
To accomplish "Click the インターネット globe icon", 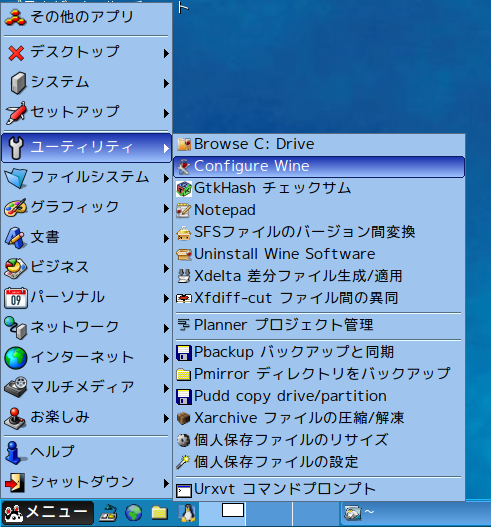I will pos(16,358).
